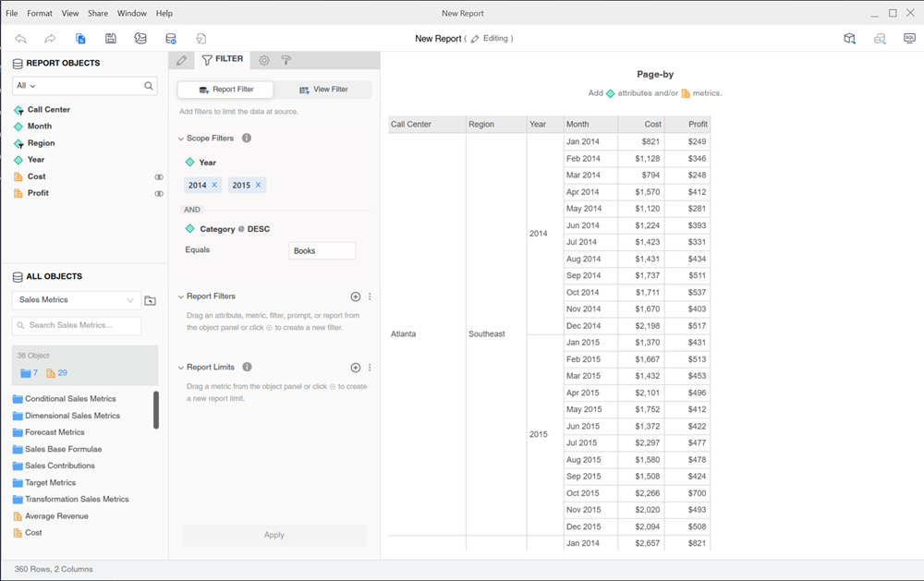
Task: Click the Apply button
Action: tap(274, 535)
